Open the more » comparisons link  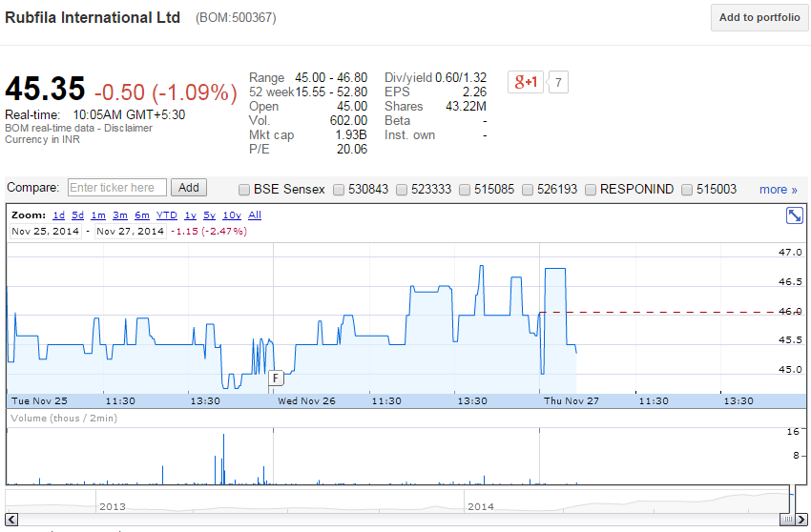pyautogui.click(x=779, y=190)
